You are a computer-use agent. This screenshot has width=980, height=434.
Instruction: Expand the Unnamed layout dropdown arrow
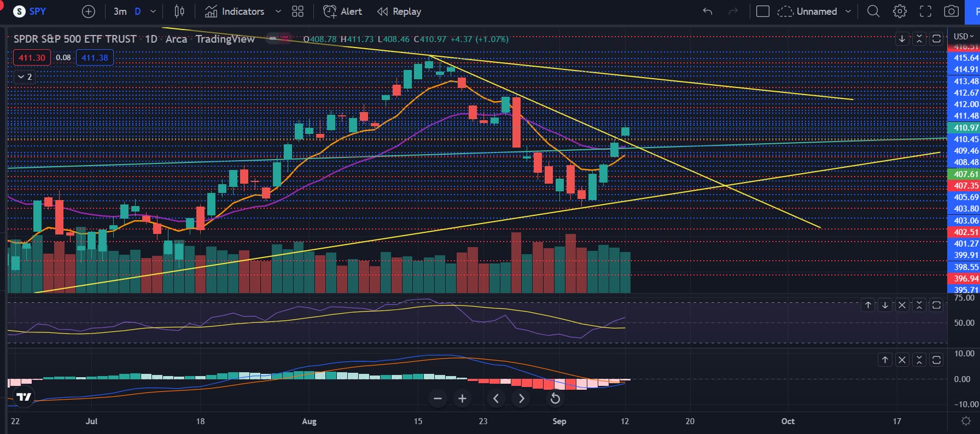tap(848, 11)
